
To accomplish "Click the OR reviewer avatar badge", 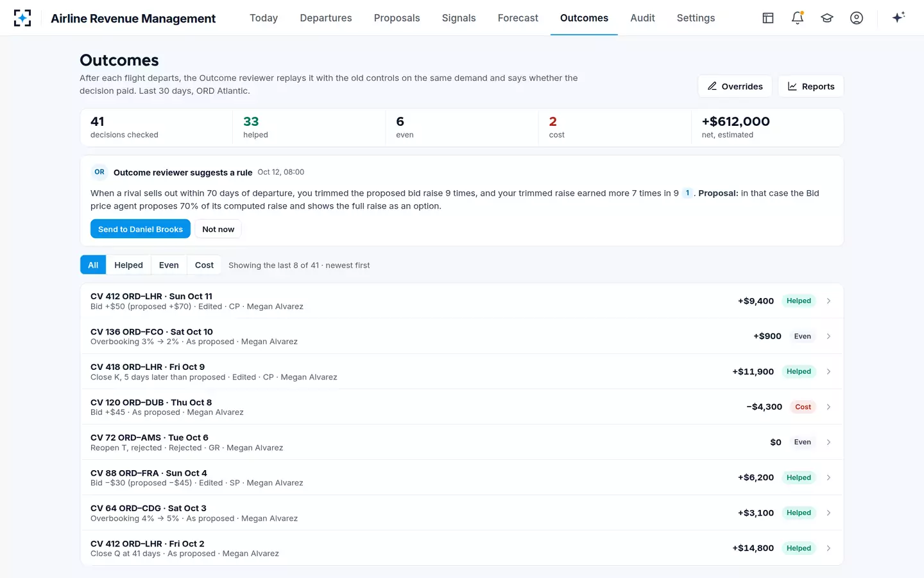I will pos(99,172).
